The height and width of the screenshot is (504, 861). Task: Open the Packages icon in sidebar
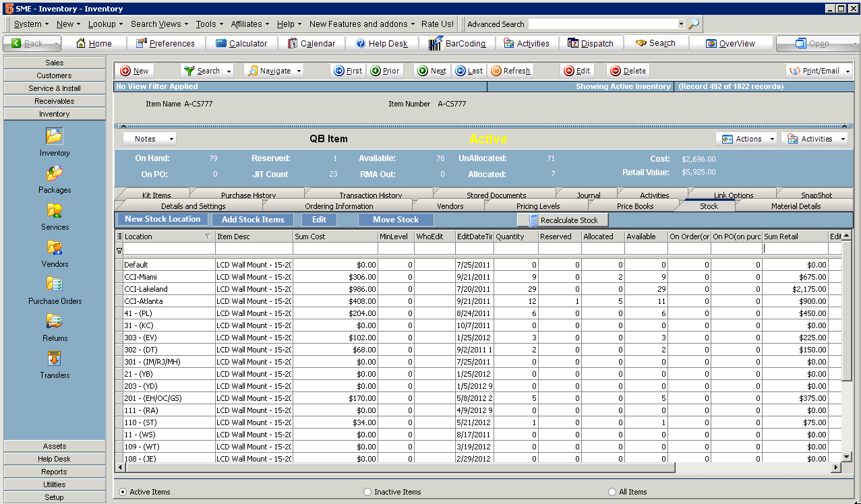pyautogui.click(x=55, y=173)
